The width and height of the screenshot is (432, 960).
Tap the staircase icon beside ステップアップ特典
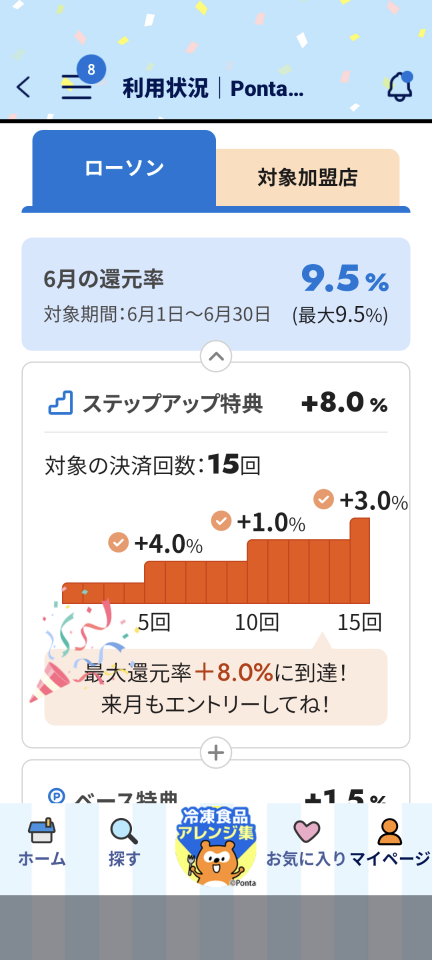61,403
